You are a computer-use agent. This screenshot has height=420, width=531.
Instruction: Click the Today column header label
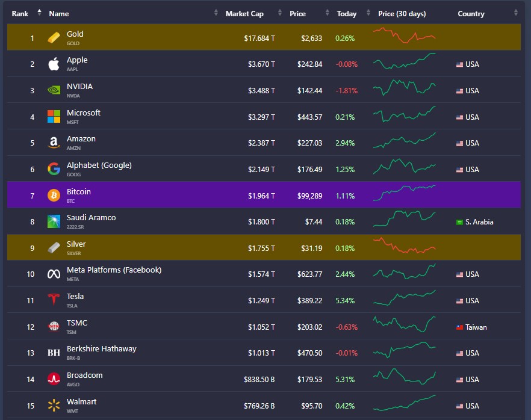pos(346,13)
